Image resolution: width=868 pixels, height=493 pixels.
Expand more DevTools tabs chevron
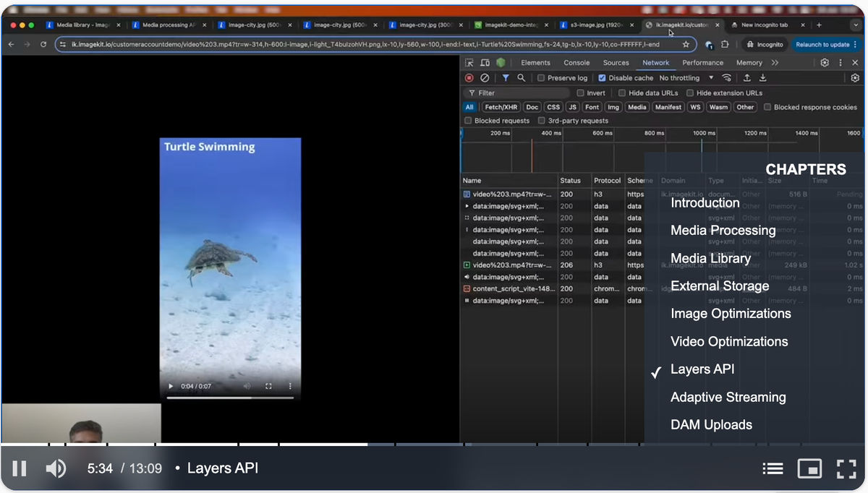(x=775, y=63)
